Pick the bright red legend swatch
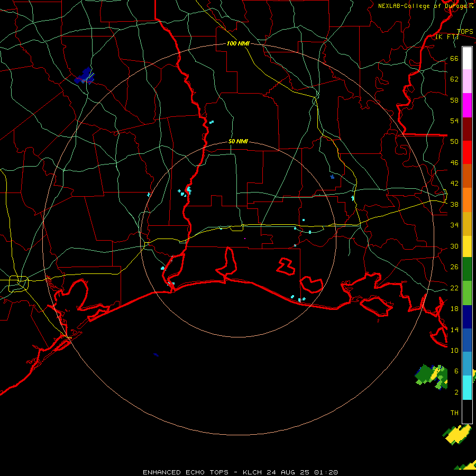Viewport: 476px width, 476px height. coord(467,152)
